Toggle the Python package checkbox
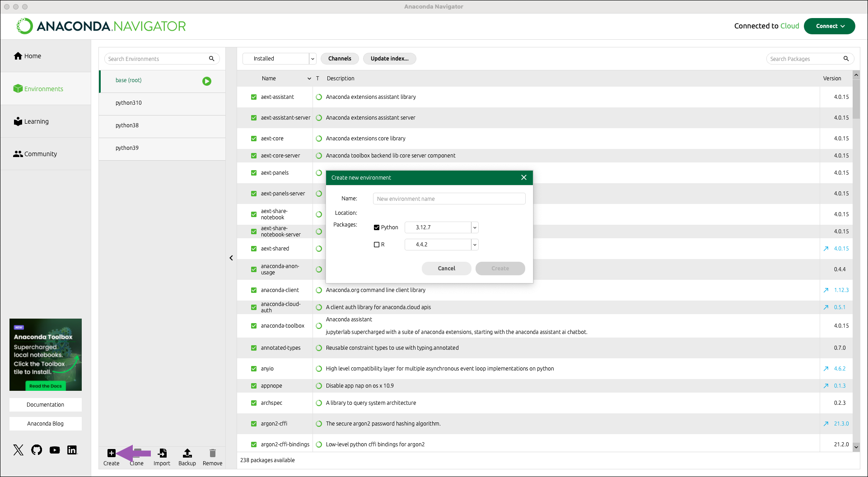The image size is (868, 477). pos(377,227)
